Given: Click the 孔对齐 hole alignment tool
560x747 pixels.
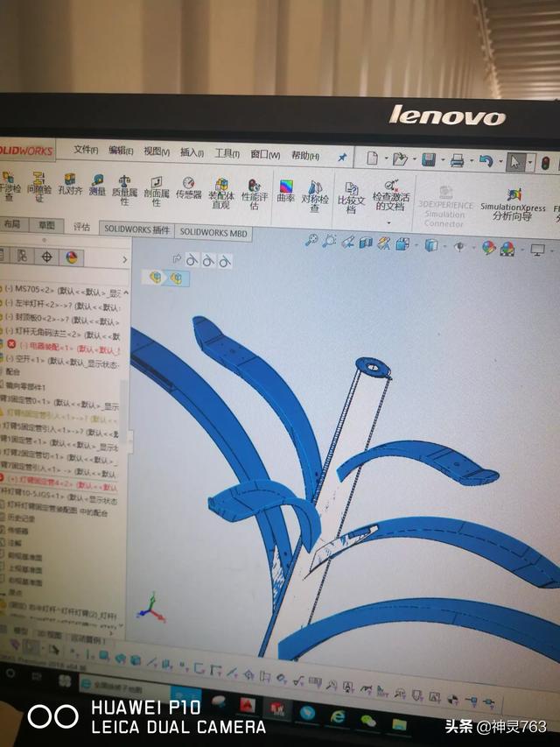Looking at the screenshot, I should point(70,185).
